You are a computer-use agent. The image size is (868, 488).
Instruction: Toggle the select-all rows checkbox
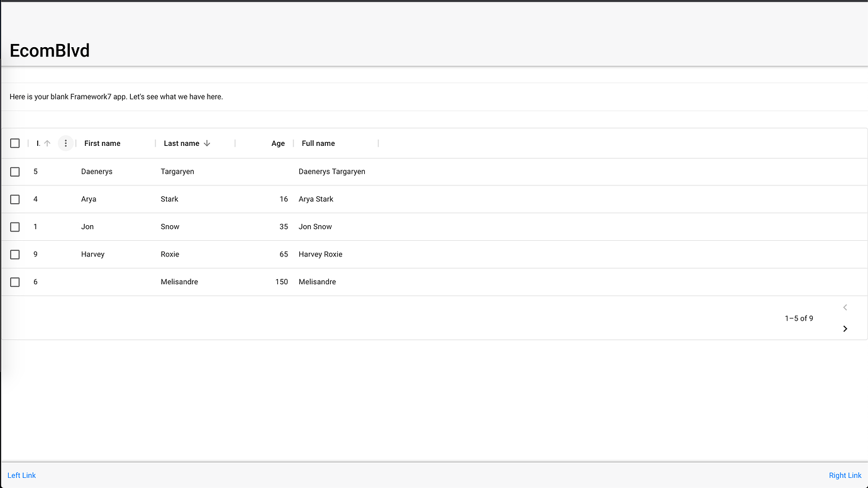point(15,143)
